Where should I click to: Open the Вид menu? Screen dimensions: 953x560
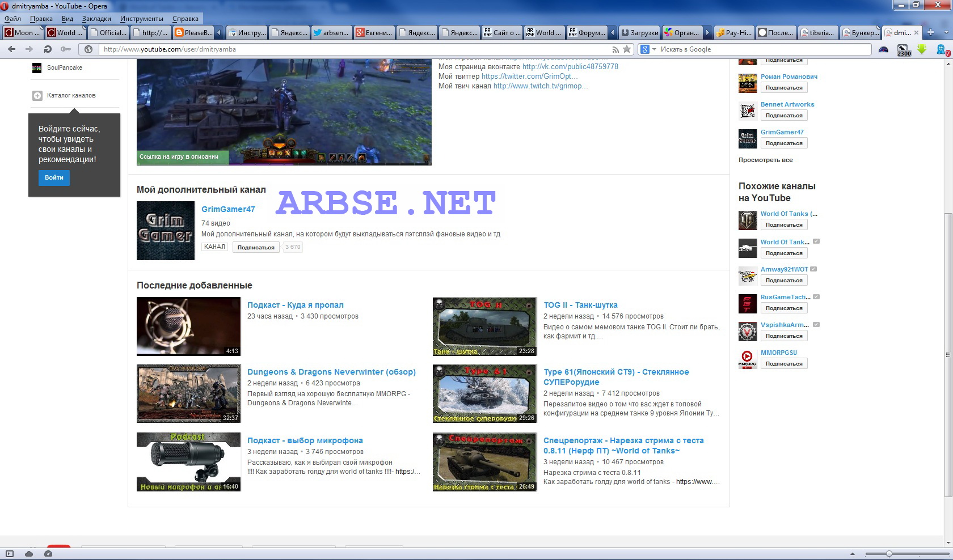tap(68, 19)
